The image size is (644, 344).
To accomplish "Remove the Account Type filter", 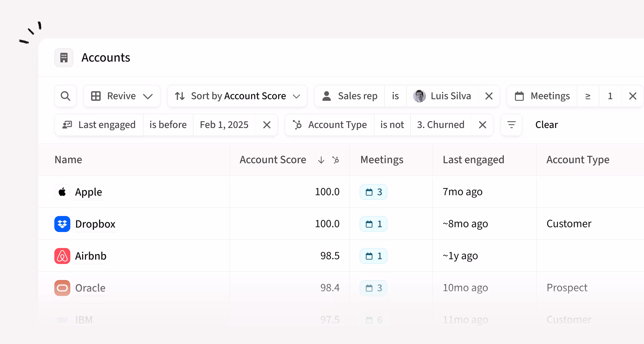I will click(x=482, y=125).
